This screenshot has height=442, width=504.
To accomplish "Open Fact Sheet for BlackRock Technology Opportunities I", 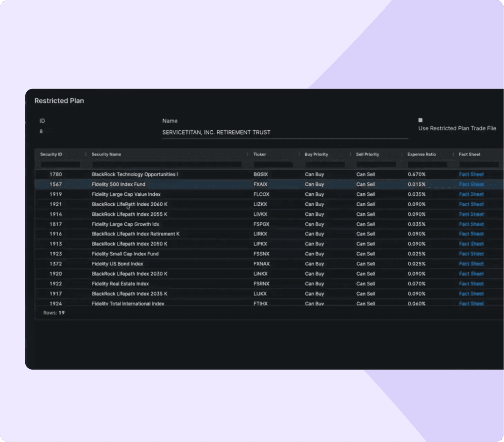I will pos(471,174).
